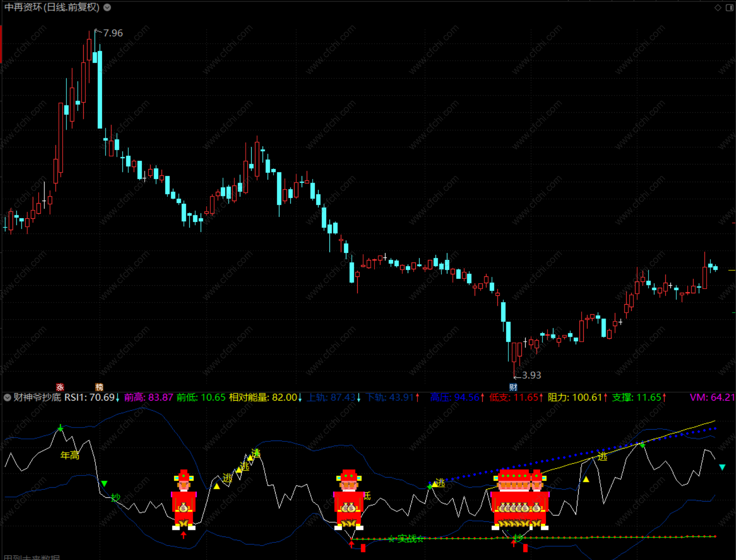
Task: Click the diamond icon at top right
Action: point(718,8)
